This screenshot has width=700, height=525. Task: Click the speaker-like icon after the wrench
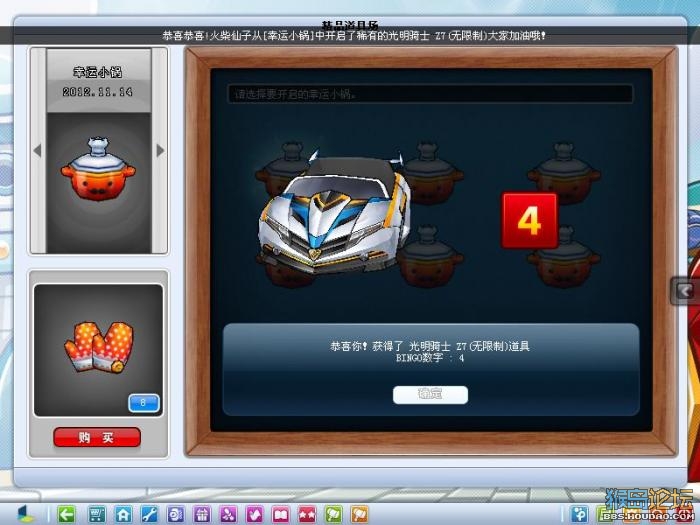[175, 514]
